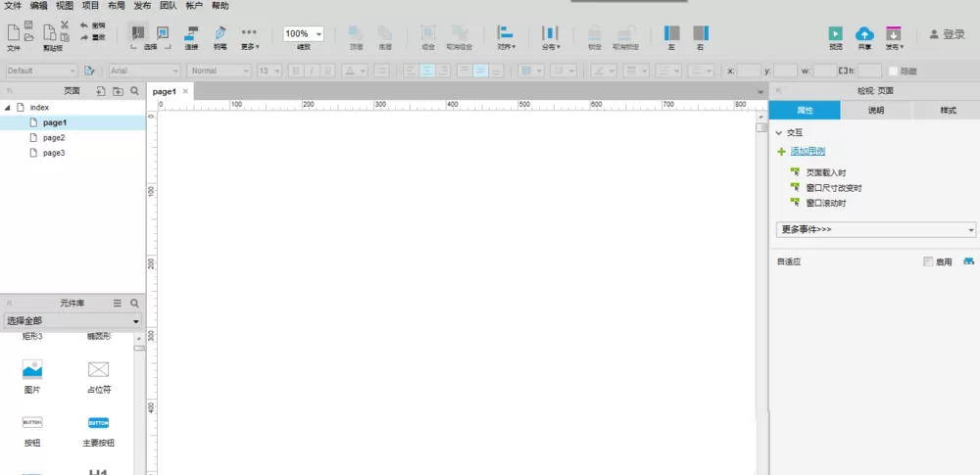The image size is (980, 475).
Task: Click the Ungroup (取消组合) icon
Action: (x=460, y=32)
